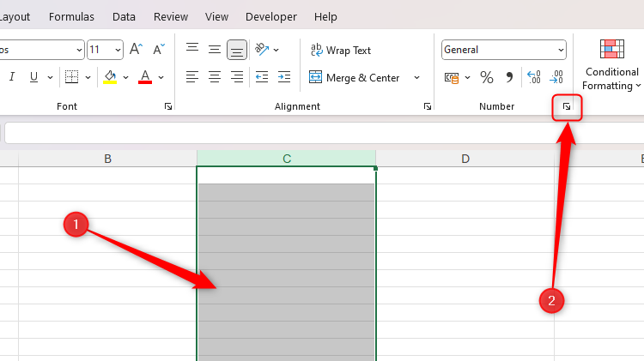Click into the formula bar

click(325, 133)
